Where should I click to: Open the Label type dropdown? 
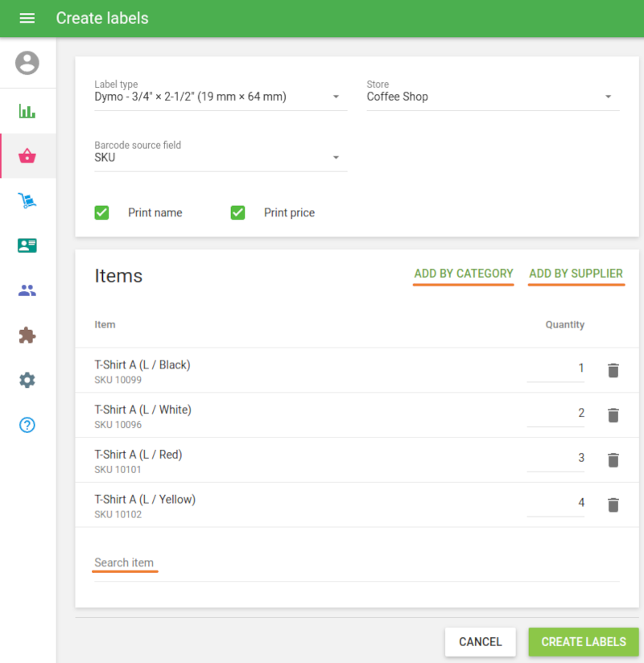[336, 97]
